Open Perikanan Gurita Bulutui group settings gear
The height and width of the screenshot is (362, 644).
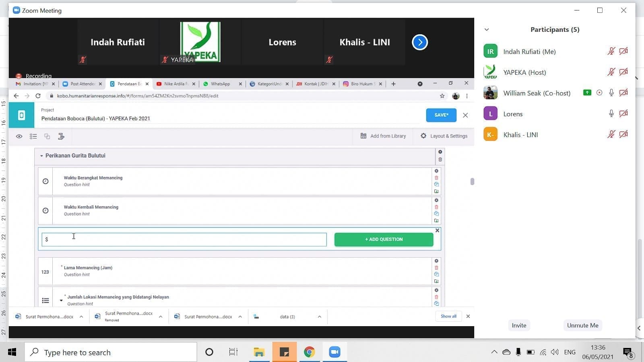[x=440, y=152]
